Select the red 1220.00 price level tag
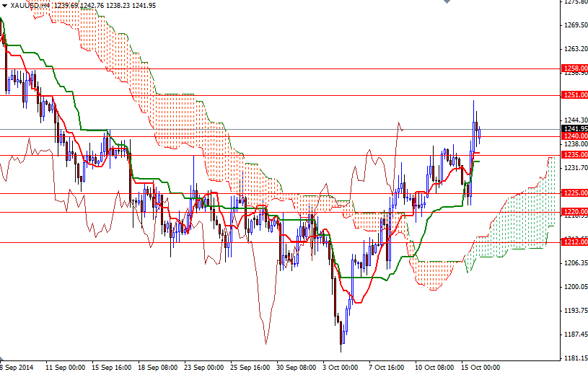The height and width of the screenshot is (372, 588). tap(574, 212)
